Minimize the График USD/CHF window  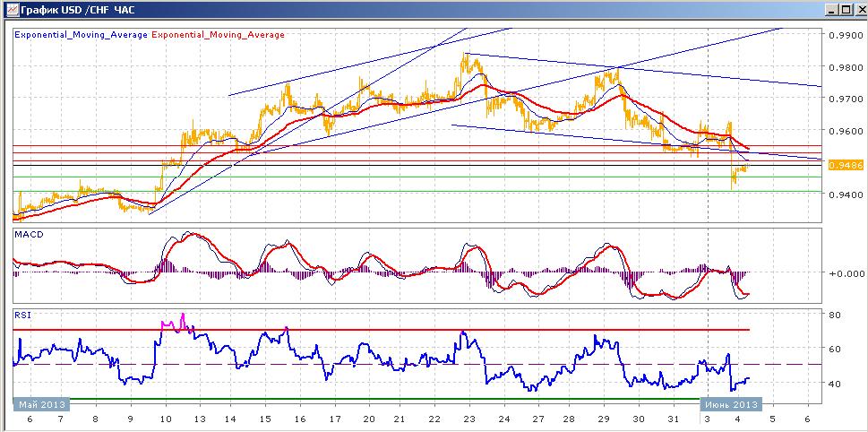click(831, 10)
